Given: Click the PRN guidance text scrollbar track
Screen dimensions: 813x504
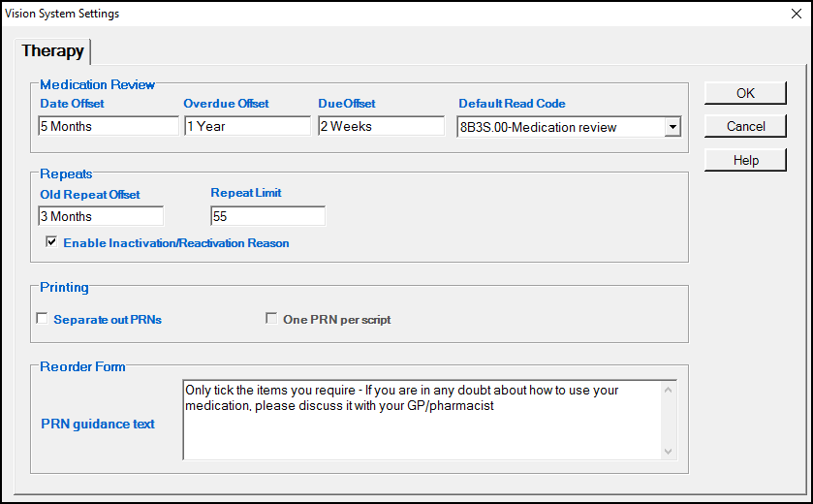Looking at the screenshot, I should click(668, 422).
